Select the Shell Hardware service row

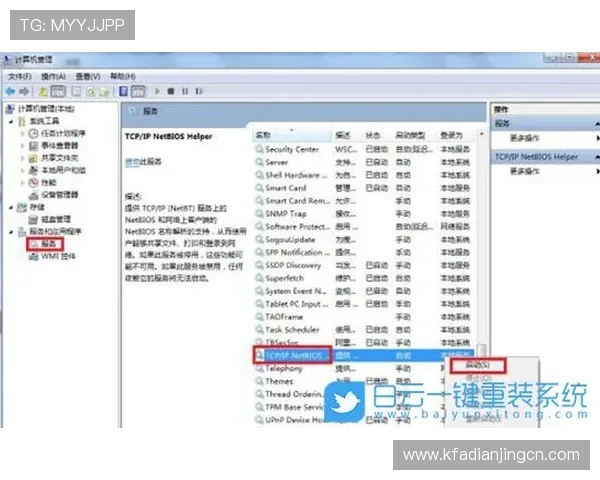364,175
